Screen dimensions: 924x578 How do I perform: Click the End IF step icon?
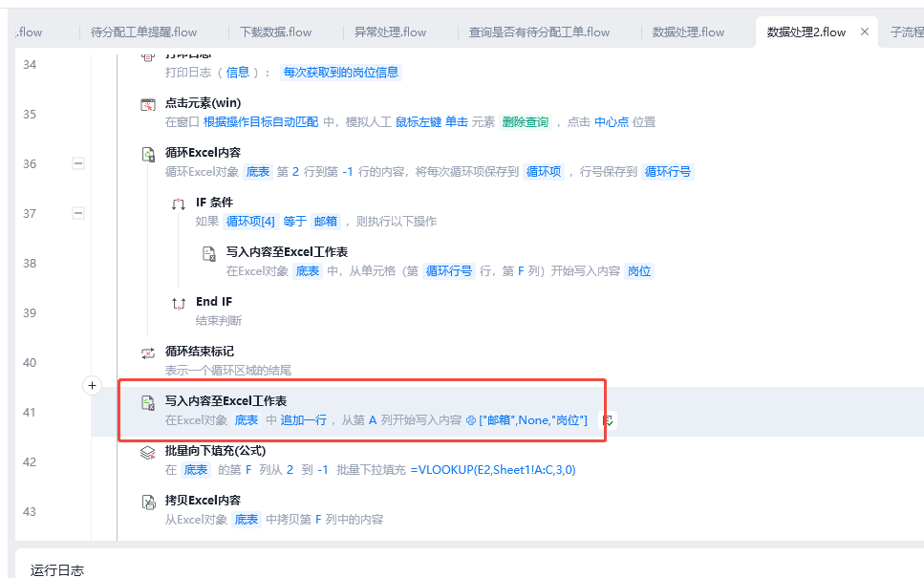tap(179, 304)
